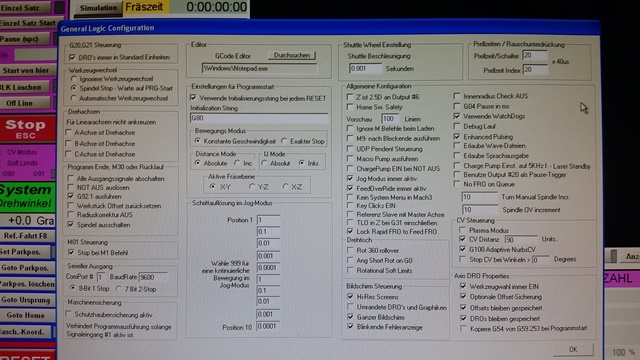
Task: Toggle 'Verwende WatchDogs' checkbox
Action: click(457, 116)
